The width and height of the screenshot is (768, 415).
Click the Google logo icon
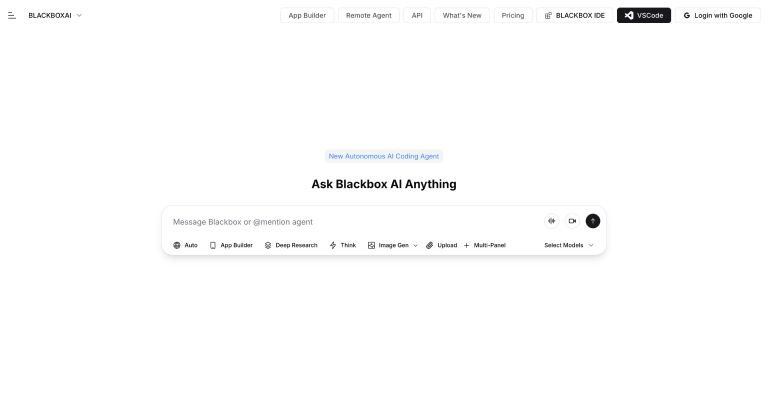click(687, 16)
